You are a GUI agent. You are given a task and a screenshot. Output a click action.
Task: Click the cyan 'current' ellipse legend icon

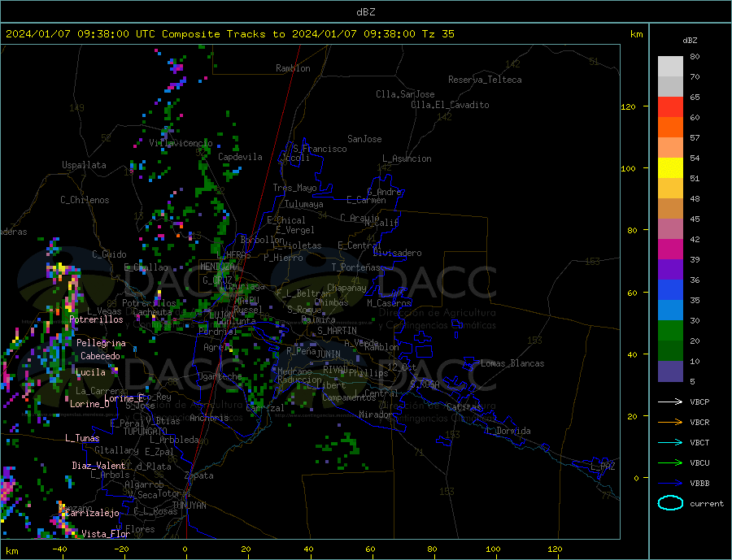670,503
